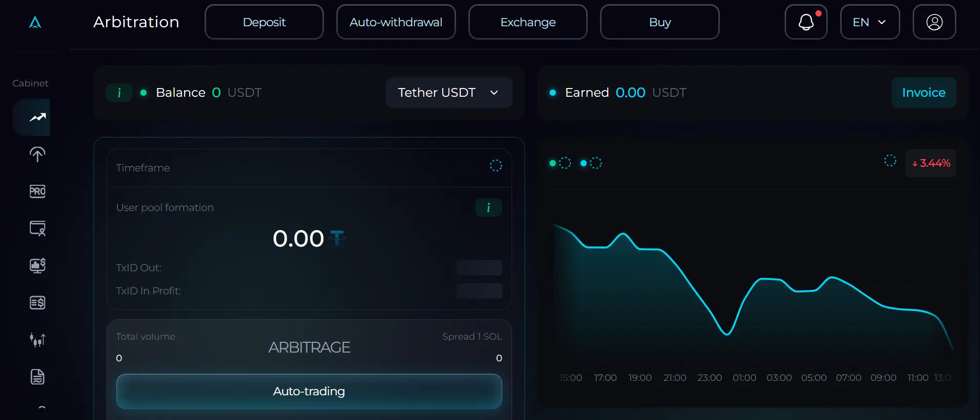Click the 3.44% change badge
Image resolution: width=980 pixels, height=420 pixels.
tap(930, 163)
